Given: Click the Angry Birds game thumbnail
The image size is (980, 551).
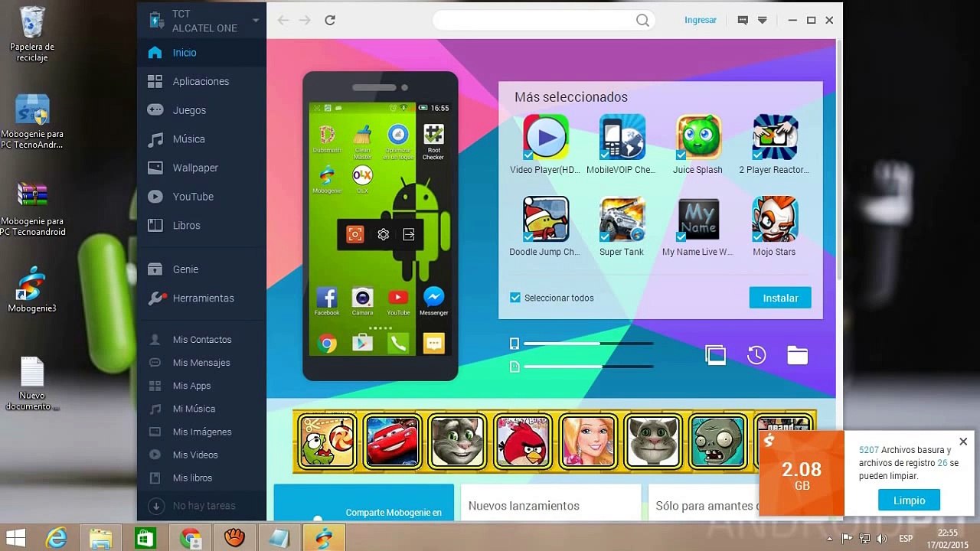Looking at the screenshot, I should [x=523, y=442].
